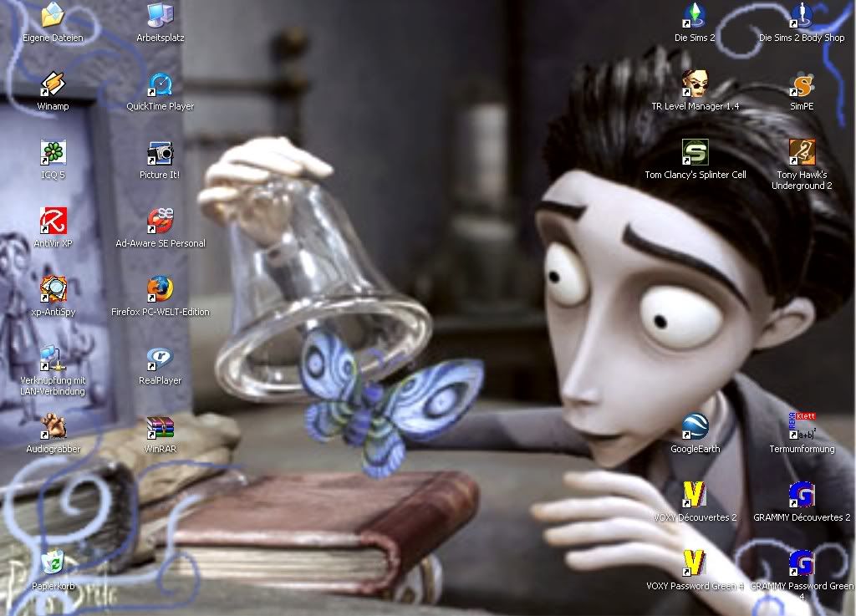The image size is (856, 616).
Task: Open the Eigene Dateien folder icon
Action: [53, 15]
